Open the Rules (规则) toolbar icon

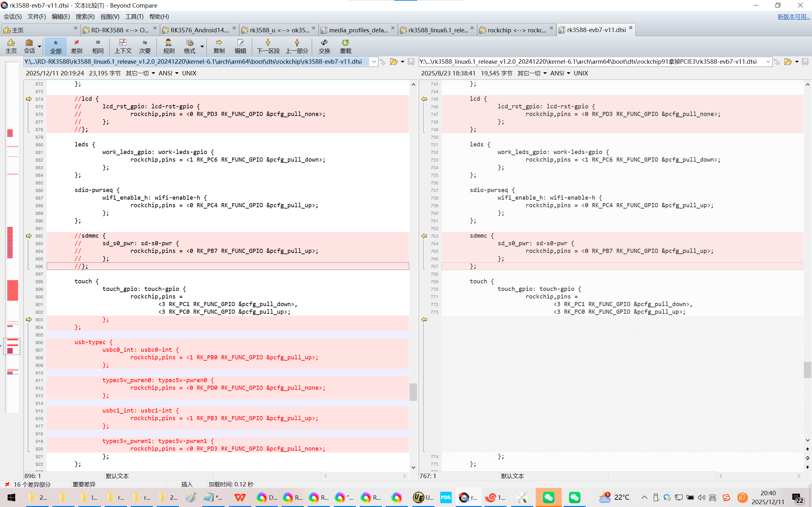(x=168, y=46)
